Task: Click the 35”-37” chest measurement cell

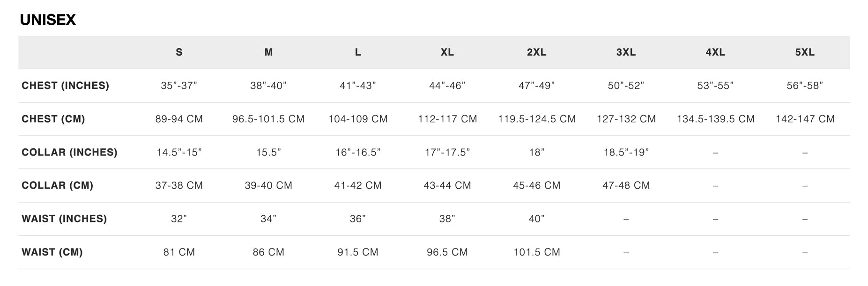Action: 179,86
